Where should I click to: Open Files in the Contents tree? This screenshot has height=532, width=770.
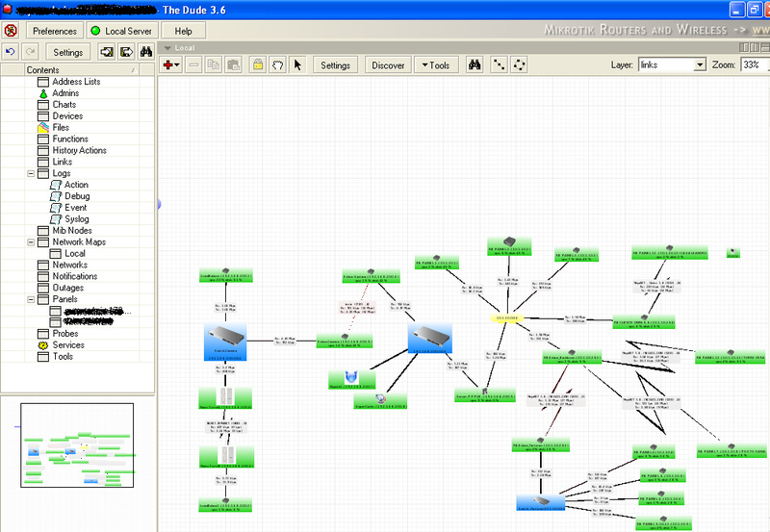pos(61,127)
